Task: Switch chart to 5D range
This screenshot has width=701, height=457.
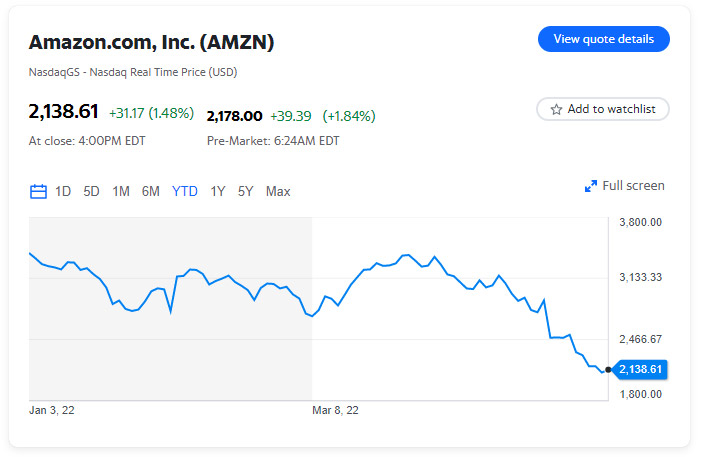Action: [x=91, y=191]
